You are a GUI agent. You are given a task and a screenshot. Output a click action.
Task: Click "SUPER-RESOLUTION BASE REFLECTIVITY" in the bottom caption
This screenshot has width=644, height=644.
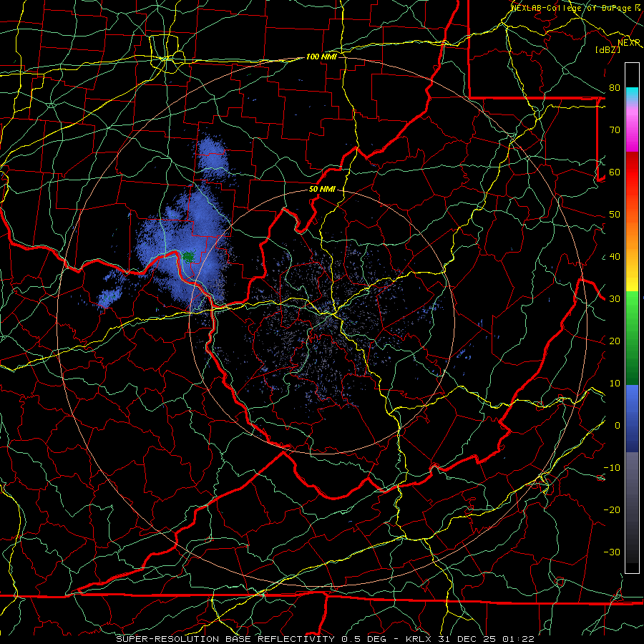[225, 639]
